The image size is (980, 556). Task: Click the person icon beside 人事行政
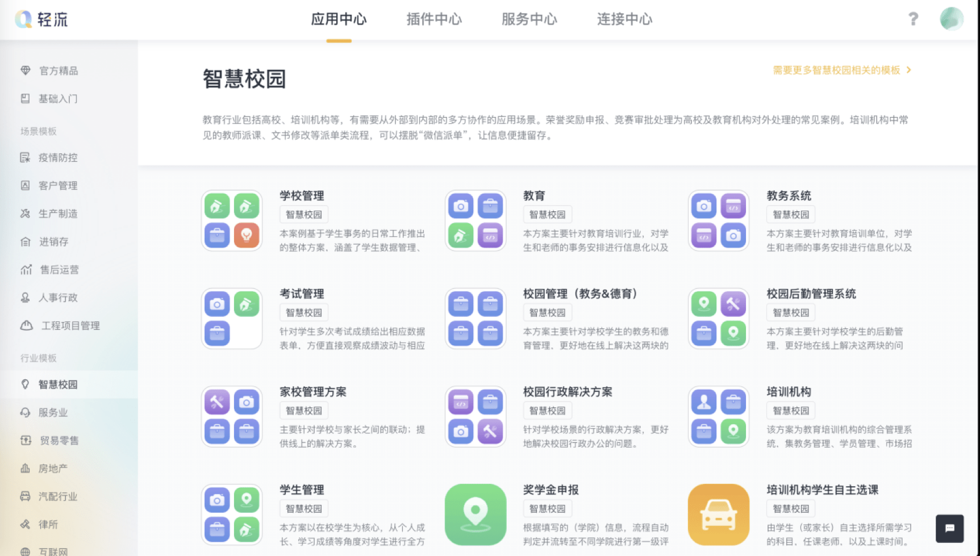click(x=26, y=297)
